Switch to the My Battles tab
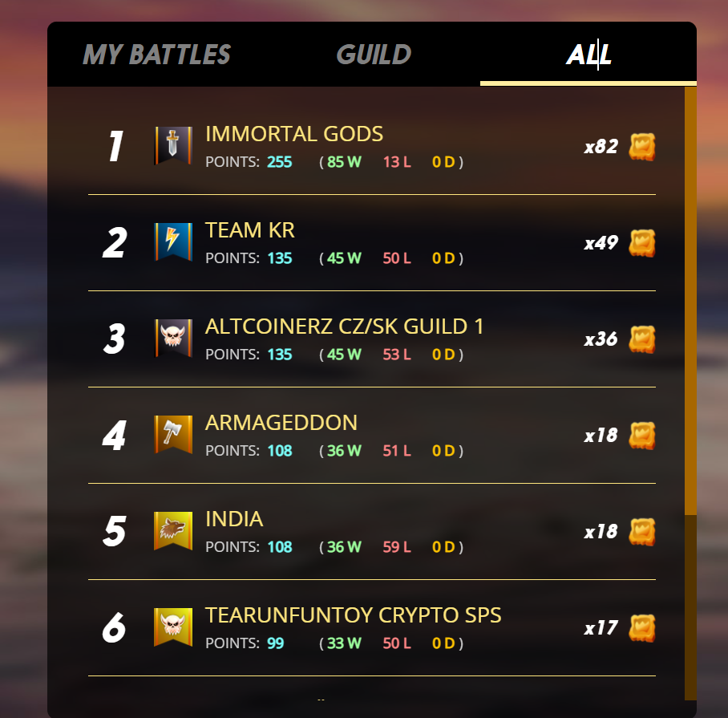Image resolution: width=728 pixels, height=718 pixels. 156,55
